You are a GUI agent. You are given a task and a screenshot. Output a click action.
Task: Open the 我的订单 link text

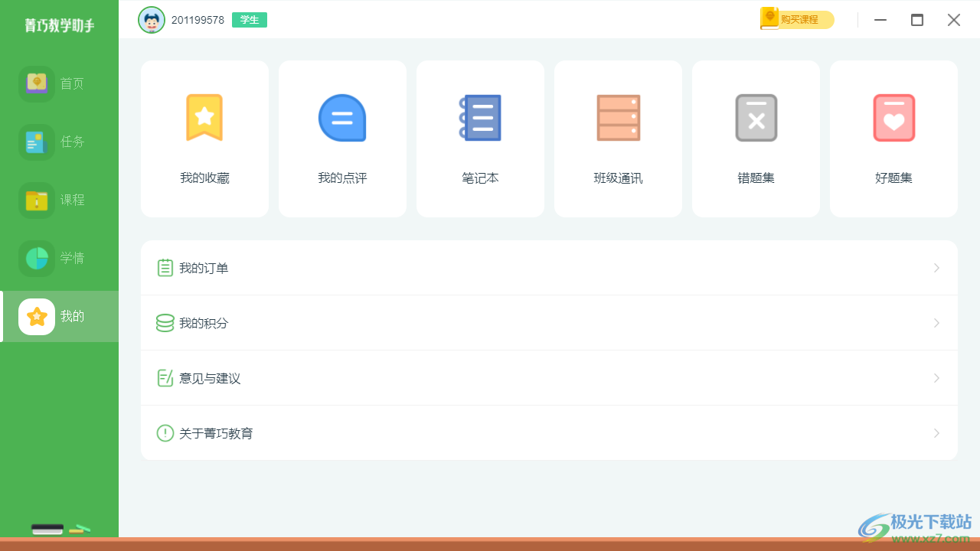click(x=204, y=268)
